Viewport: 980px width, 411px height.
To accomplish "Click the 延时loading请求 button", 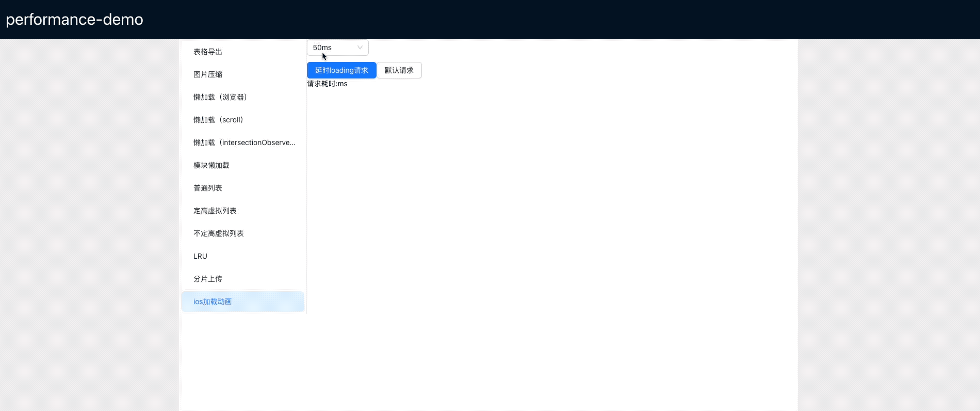I will 341,70.
